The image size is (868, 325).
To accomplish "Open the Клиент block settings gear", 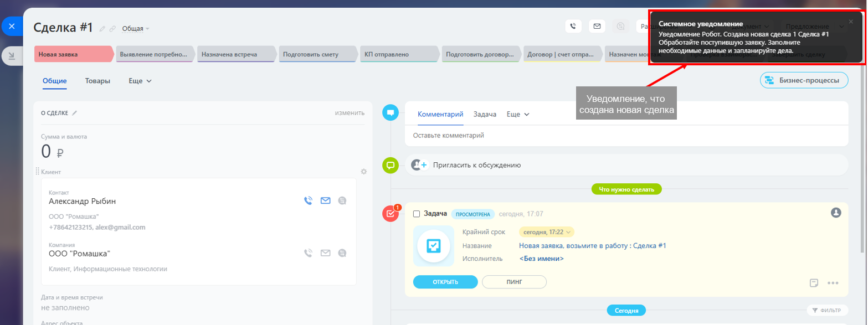I will tap(364, 172).
